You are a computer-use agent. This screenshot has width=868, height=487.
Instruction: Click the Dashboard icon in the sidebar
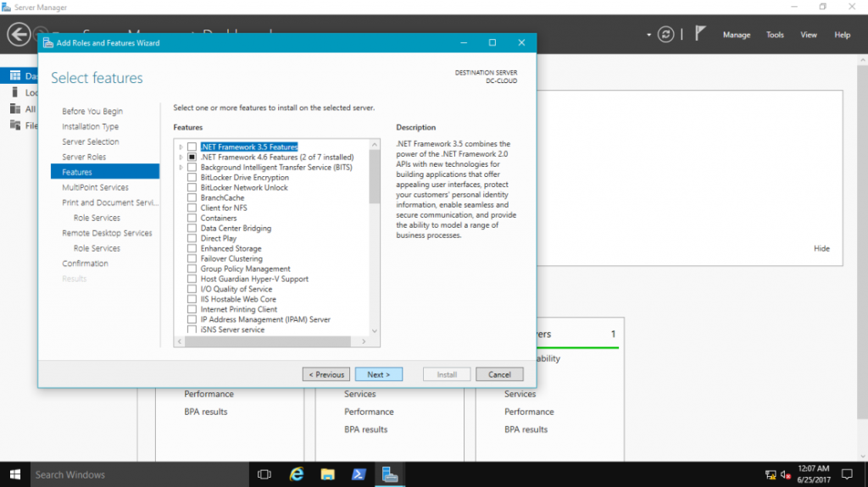[15, 76]
